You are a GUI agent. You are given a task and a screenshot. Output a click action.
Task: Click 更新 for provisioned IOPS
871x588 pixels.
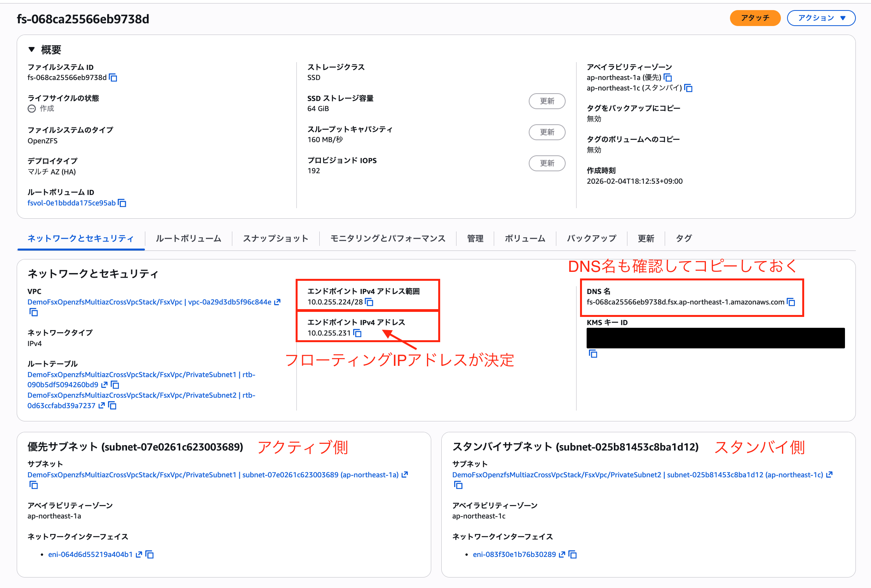tap(547, 164)
